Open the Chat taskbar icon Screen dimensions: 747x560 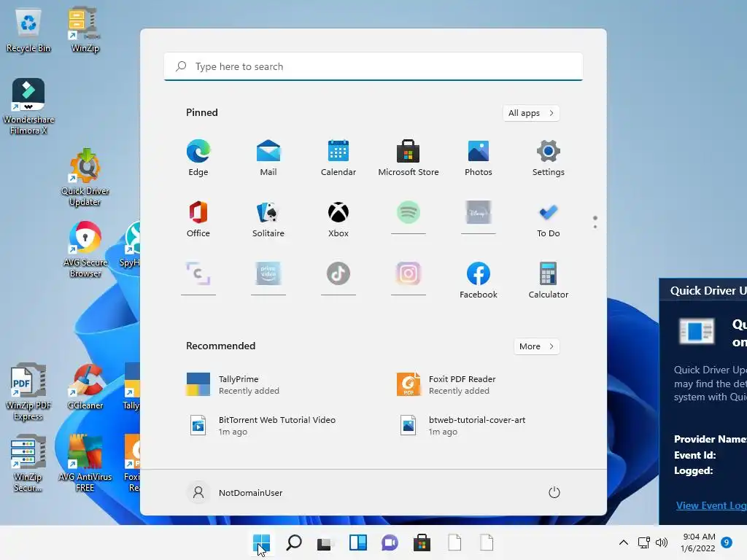(390, 542)
